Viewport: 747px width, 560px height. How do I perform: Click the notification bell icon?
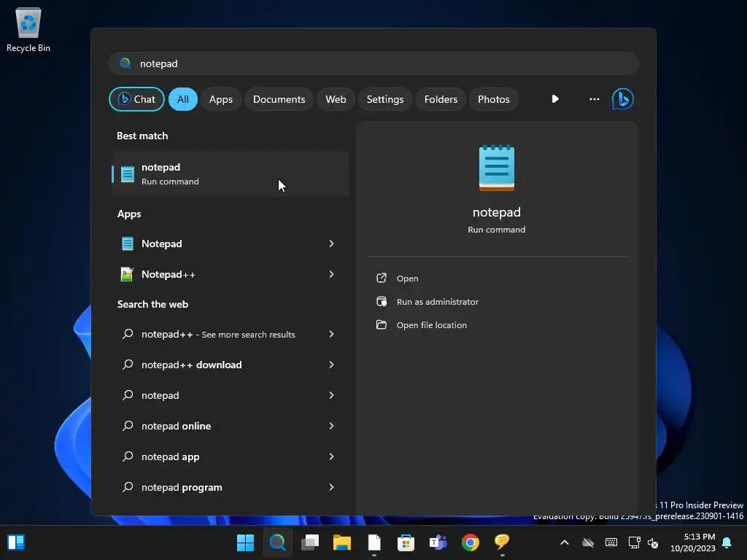[727, 542]
